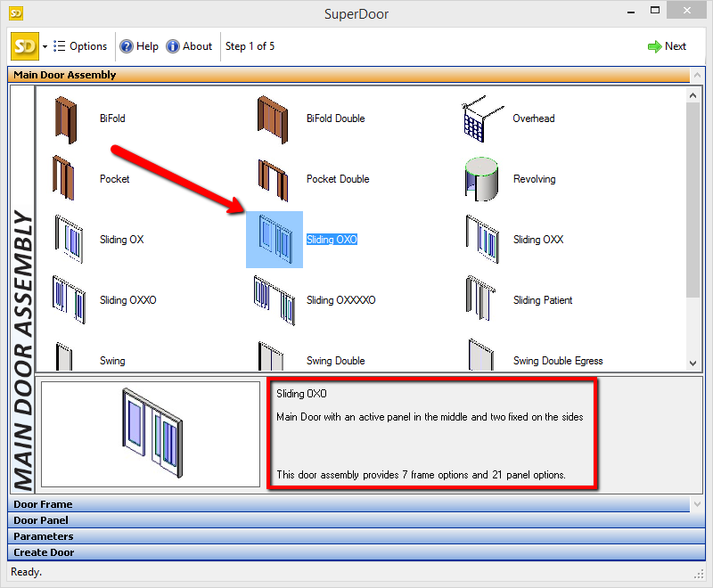713x588 pixels.
Task: Open the Parameters section
Action: (x=356, y=536)
